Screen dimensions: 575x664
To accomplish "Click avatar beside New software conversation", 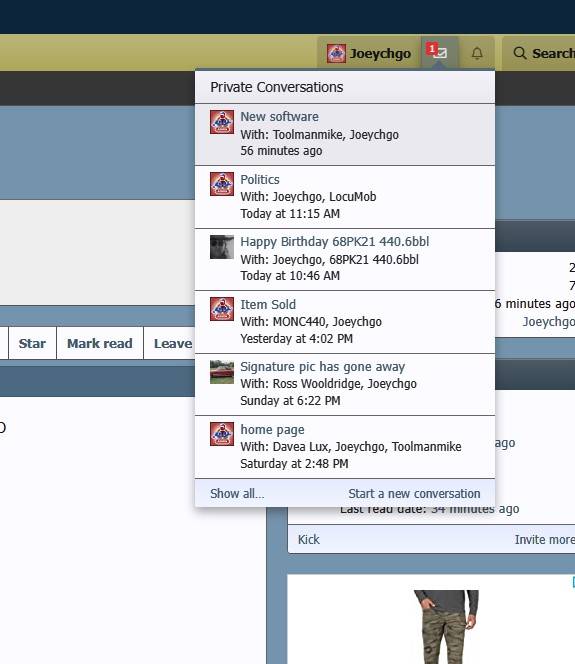I will (x=222, y=122).
